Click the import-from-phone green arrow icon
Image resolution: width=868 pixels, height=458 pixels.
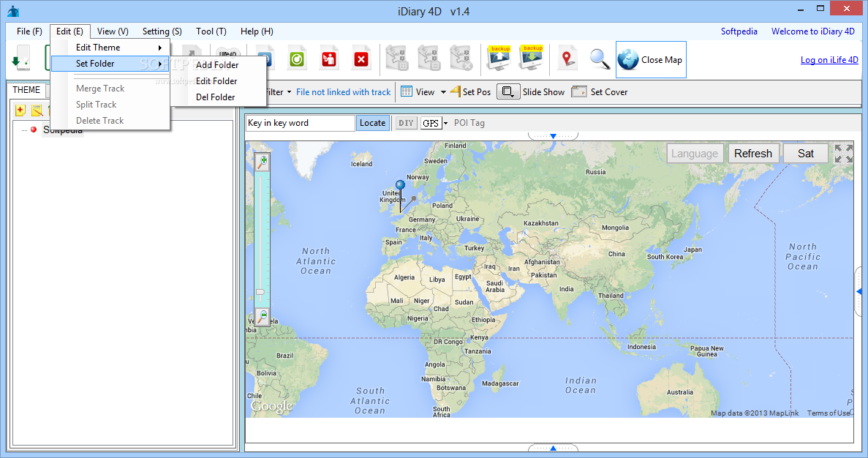(20, 59)
